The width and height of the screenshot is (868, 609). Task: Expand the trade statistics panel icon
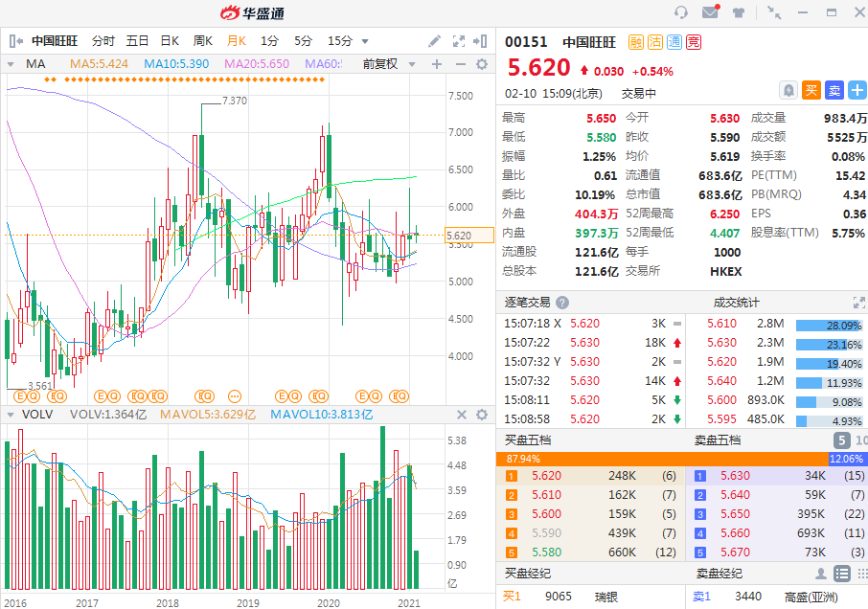(x=858, y=303)
